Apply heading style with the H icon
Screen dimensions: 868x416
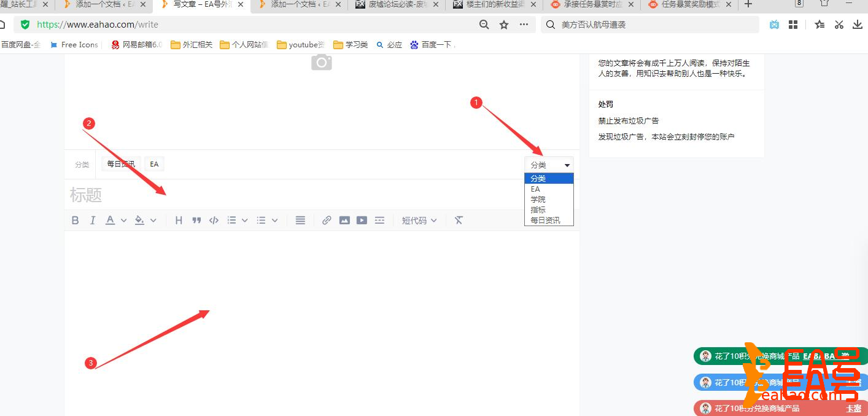click(179, 220)
